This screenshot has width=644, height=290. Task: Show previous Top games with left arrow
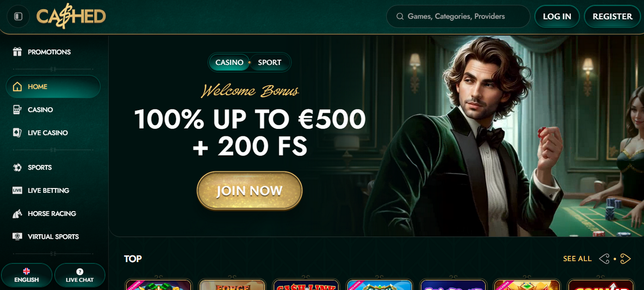[604, 259]
